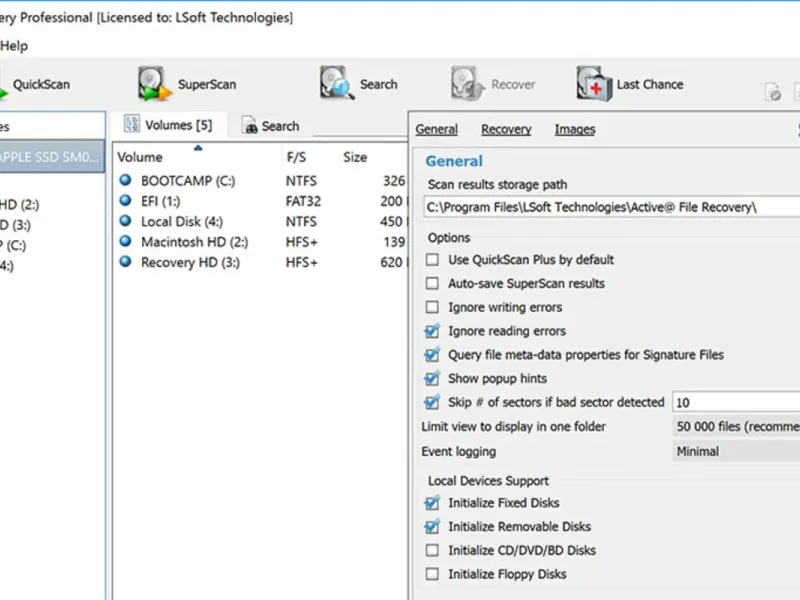Select the BOOTCAMP (C:) volume name
Image resolution: width=800 pixels, height=600 pixels.
tap(188, 181)
